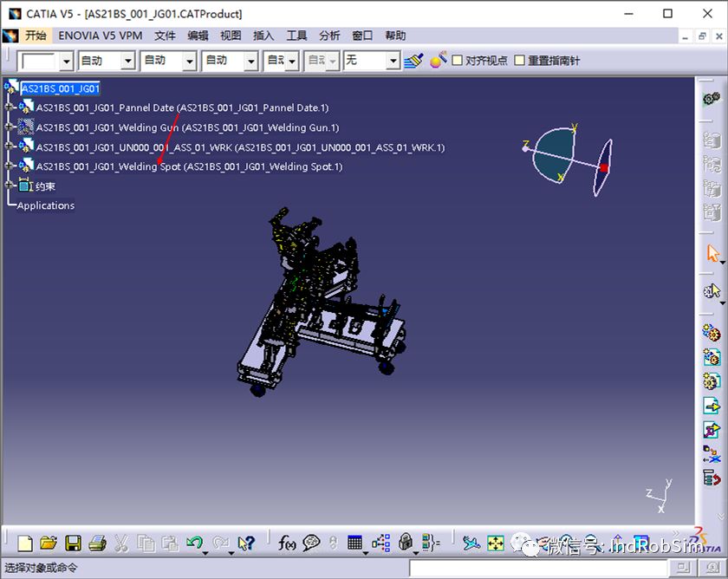Viewport: 728px width, 579px height.
Task: Click the lock icon in bottom toolbar
Action: point(406,542)
